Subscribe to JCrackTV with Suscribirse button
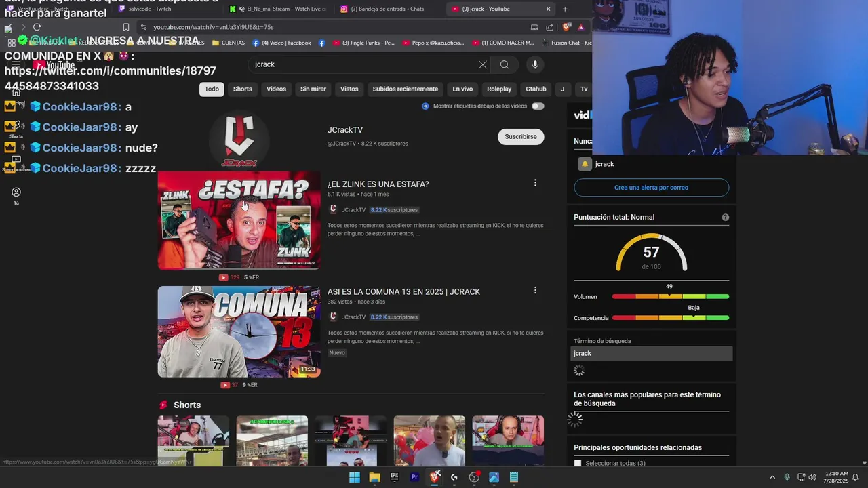Viewport: 868px width, 488px height. pos(521,136)
